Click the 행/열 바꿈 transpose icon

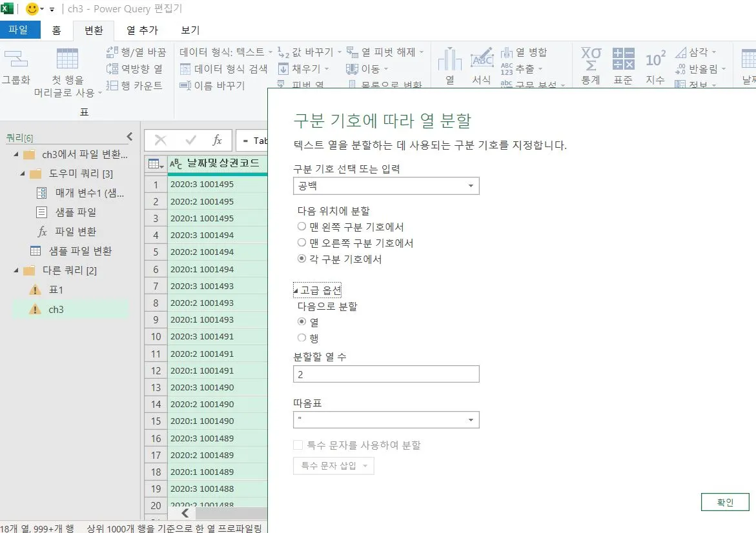click(x=112, y=52)
